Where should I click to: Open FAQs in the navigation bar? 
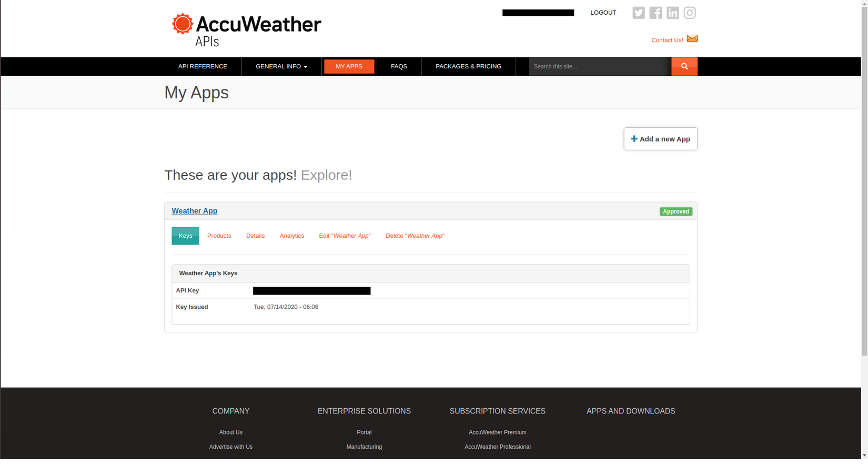pos(399,66)
